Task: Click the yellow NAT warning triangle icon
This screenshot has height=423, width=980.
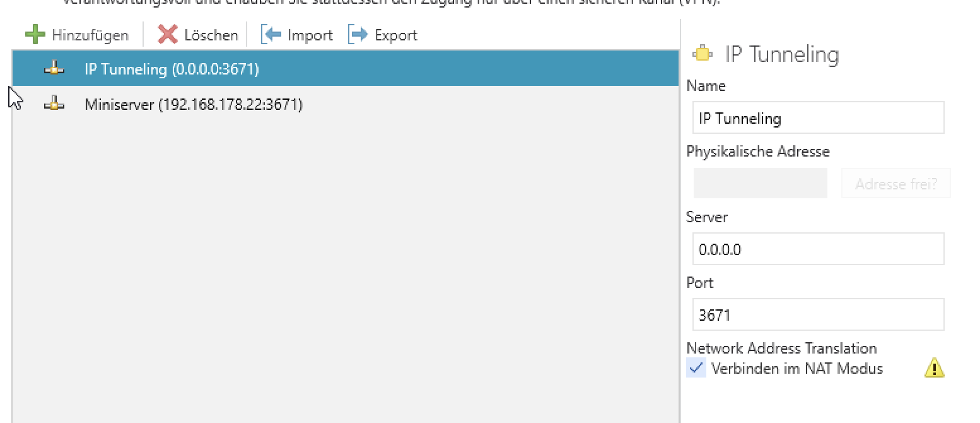Action: (934, 368)
